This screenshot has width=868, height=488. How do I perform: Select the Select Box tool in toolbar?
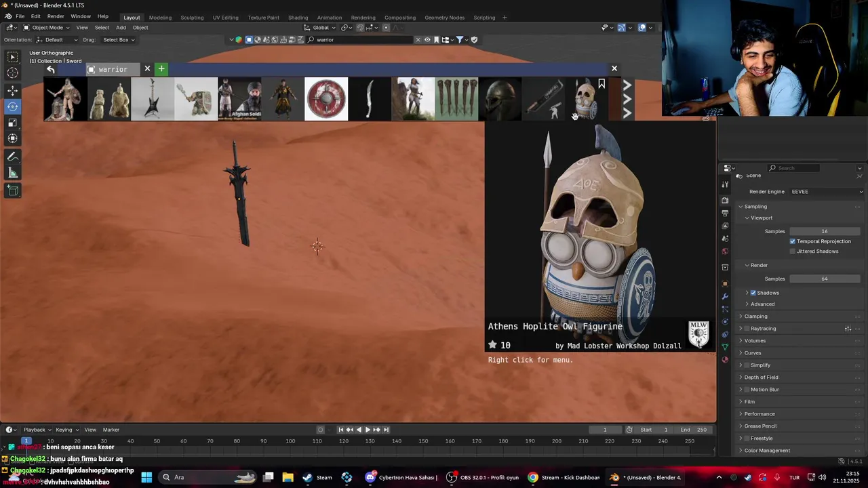[13, 57]
